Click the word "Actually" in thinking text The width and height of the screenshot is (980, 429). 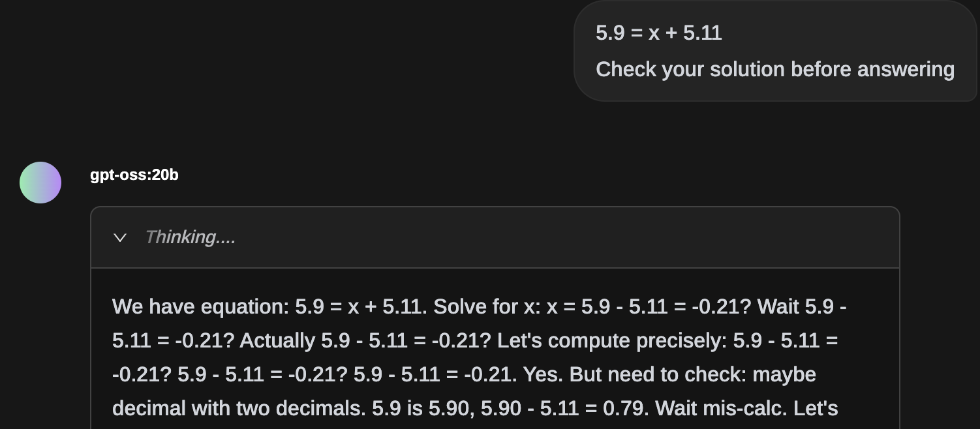[277, 340]
